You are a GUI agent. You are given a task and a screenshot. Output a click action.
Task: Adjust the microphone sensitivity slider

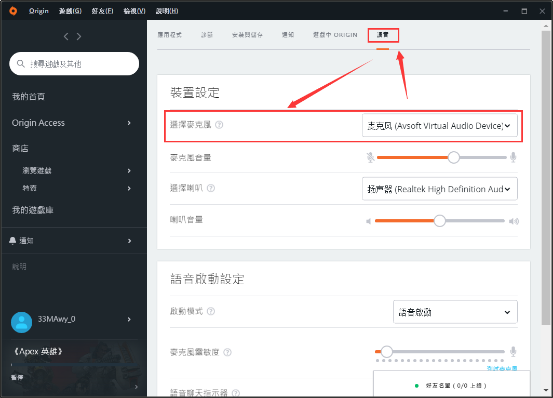(440, 351)
